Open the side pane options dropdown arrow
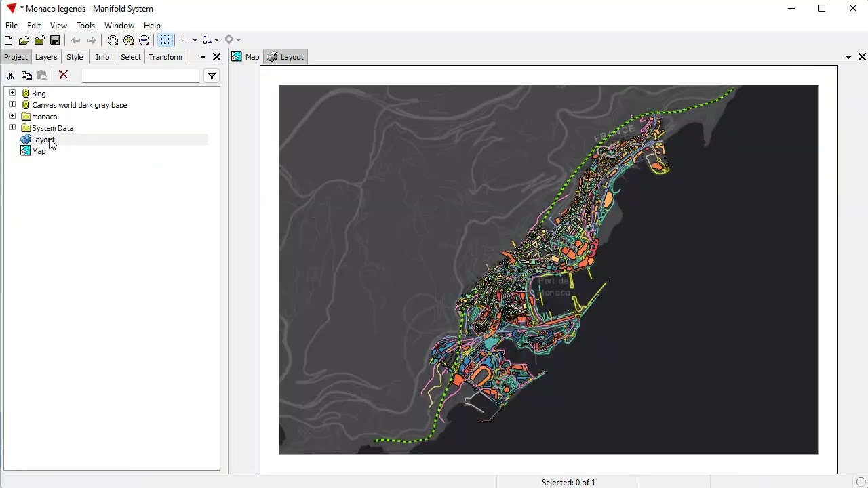This screenshot has width=868, height=488. [203, 58]
